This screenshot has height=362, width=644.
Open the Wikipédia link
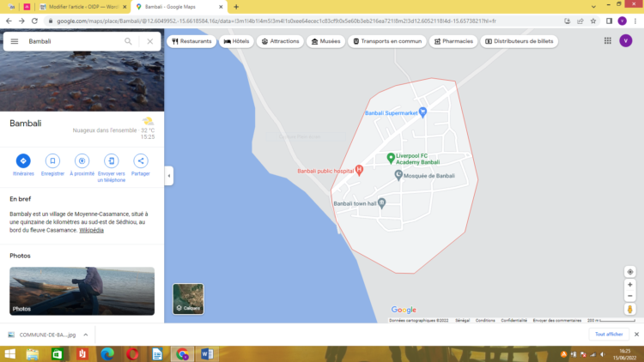coord(91,230)
